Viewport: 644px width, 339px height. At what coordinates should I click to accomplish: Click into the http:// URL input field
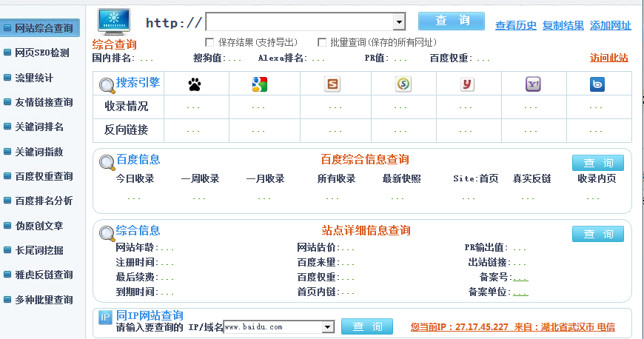click(299, 22)
